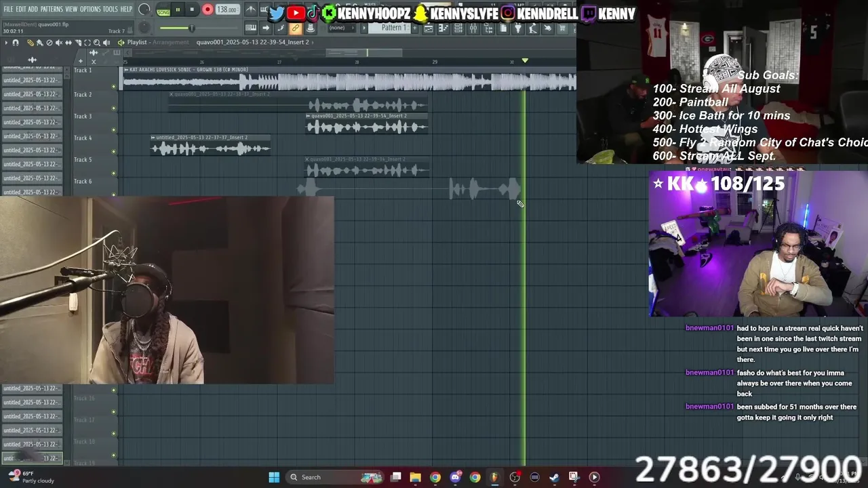Open Discord from the taskbar
The image size is (868, 488).
[x=455, y=477]
